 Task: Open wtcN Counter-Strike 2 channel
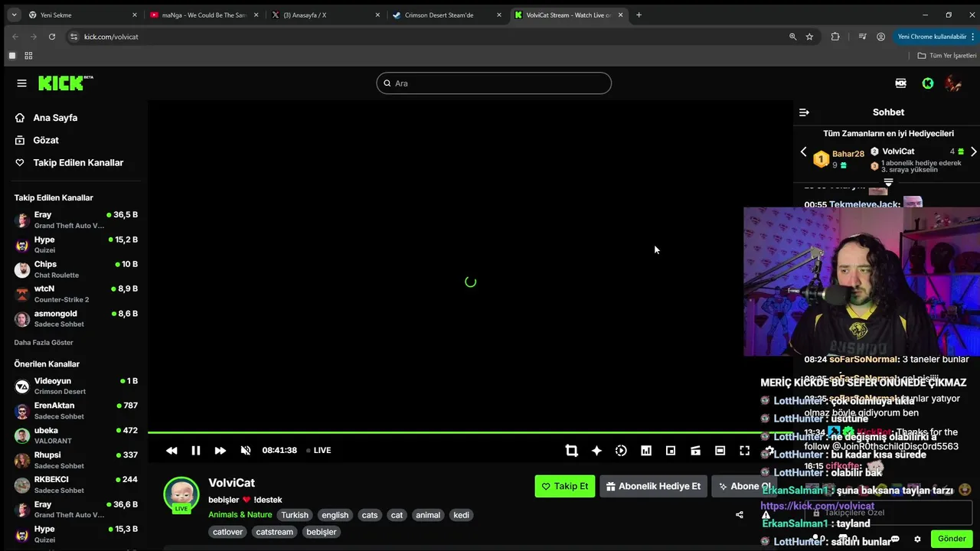point(76,294)
